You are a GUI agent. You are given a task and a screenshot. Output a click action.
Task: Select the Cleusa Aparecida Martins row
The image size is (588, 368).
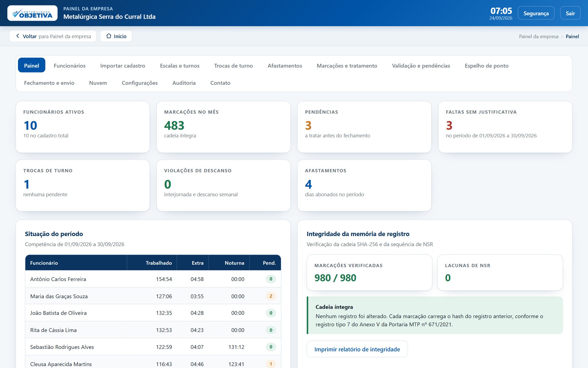point(153,362)
